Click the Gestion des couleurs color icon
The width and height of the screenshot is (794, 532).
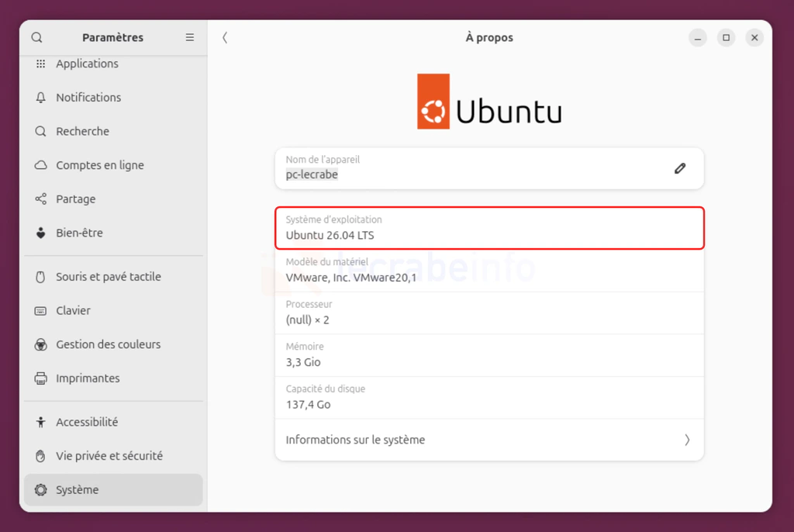[40, 344]
